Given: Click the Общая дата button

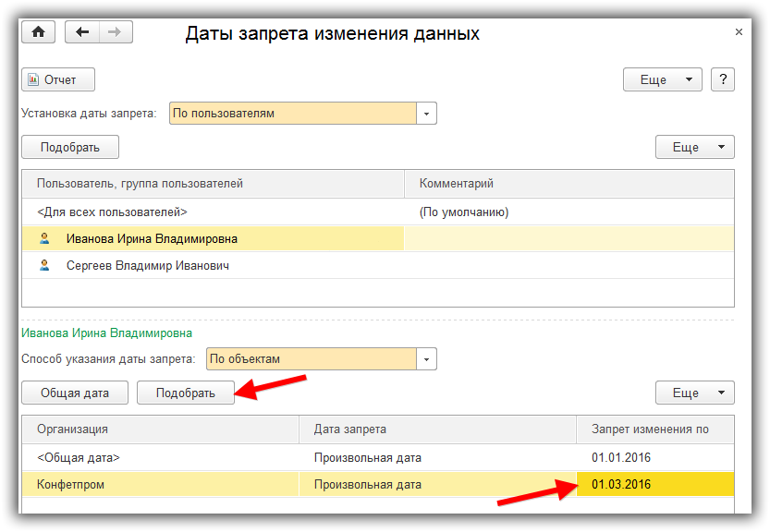Looking at the screenshot, I should (x=75, y=393).
